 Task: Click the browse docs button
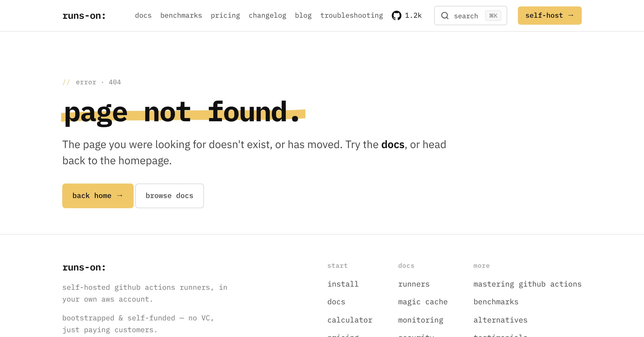169,196
